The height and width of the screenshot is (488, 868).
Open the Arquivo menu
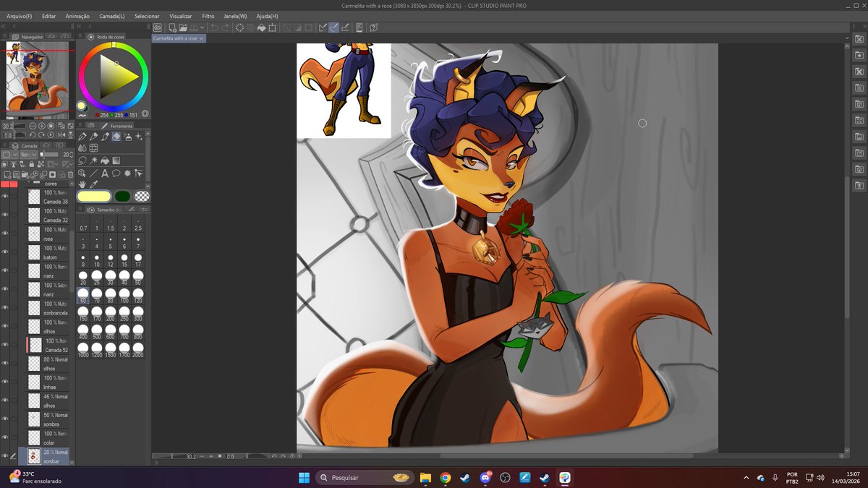19,15
